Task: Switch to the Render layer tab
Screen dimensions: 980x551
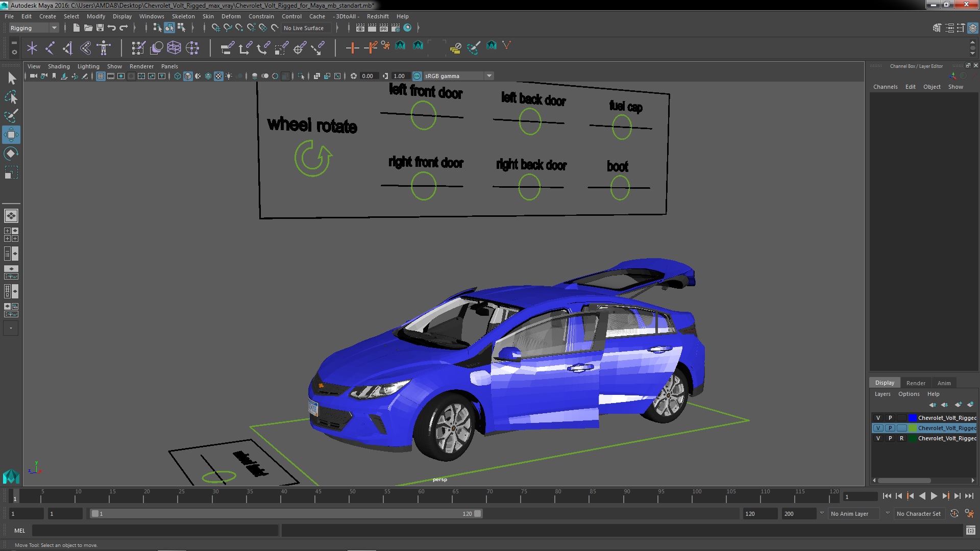Action: click(x=916, y=383)
